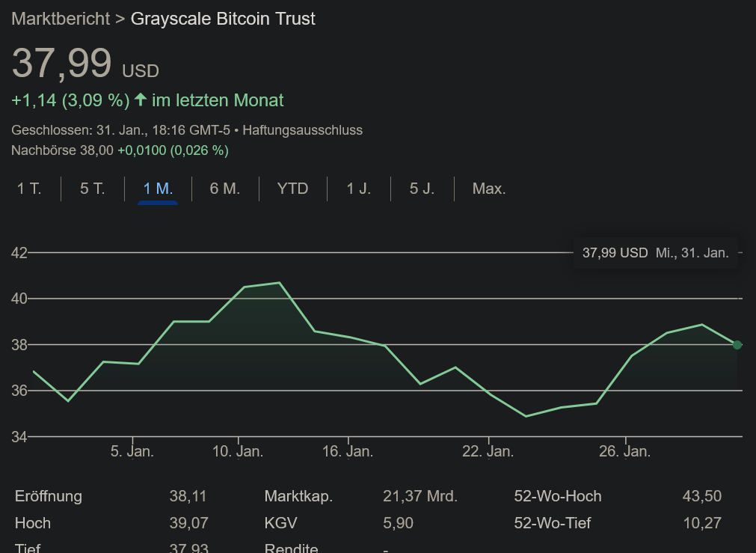
Task: Click the Geschlossen: 31. Jan. timestamp text
Action: point(120,130)
